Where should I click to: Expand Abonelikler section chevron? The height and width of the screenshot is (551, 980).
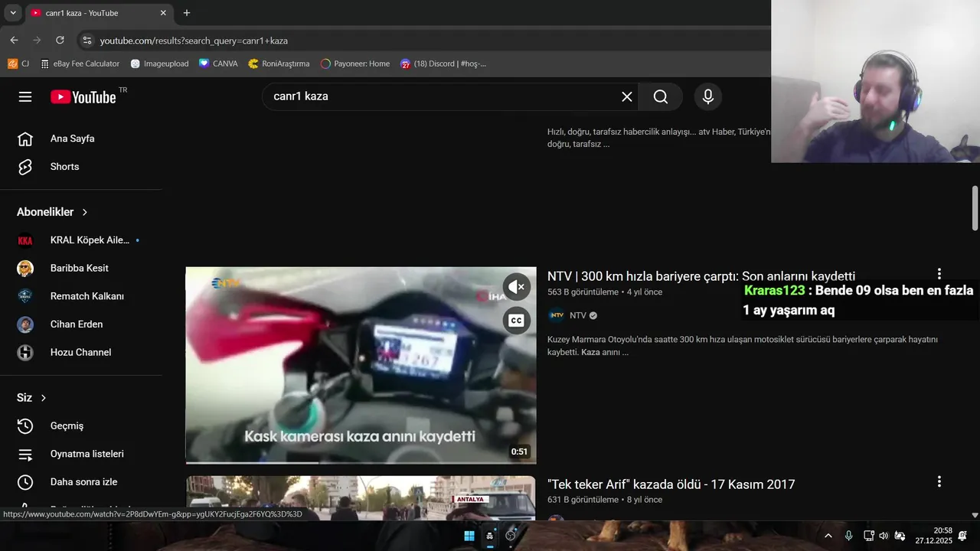tap(85, 212)
